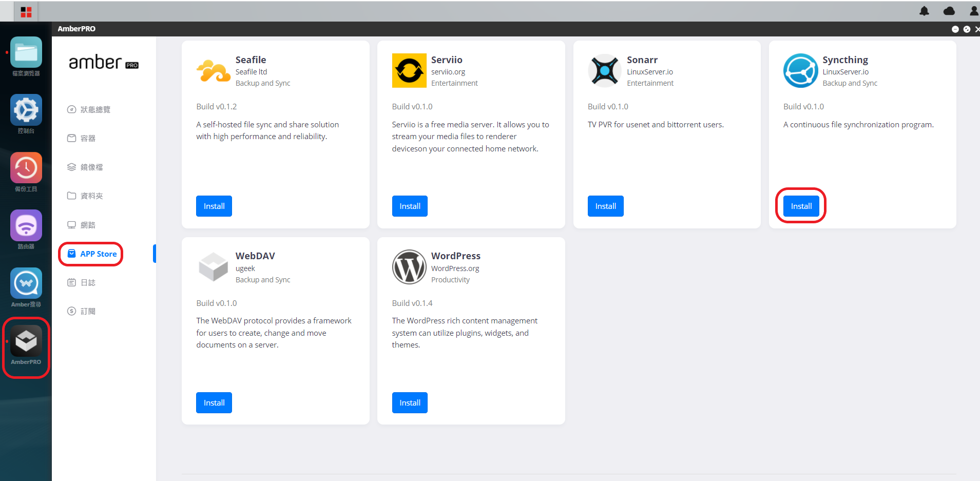Minimize the AmberPRO window
The width and height of the screenshot is (980, 481).
(955, 29)
